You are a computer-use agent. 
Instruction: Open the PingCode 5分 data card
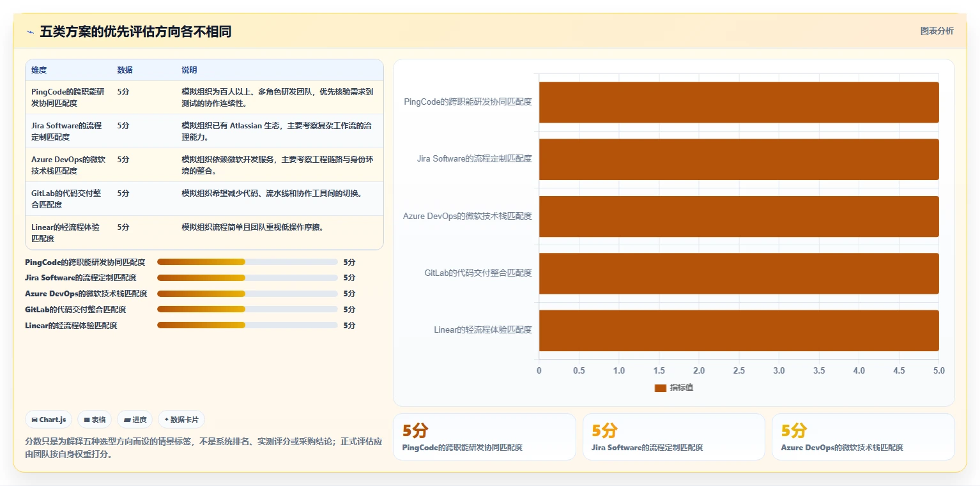point(484,437)
